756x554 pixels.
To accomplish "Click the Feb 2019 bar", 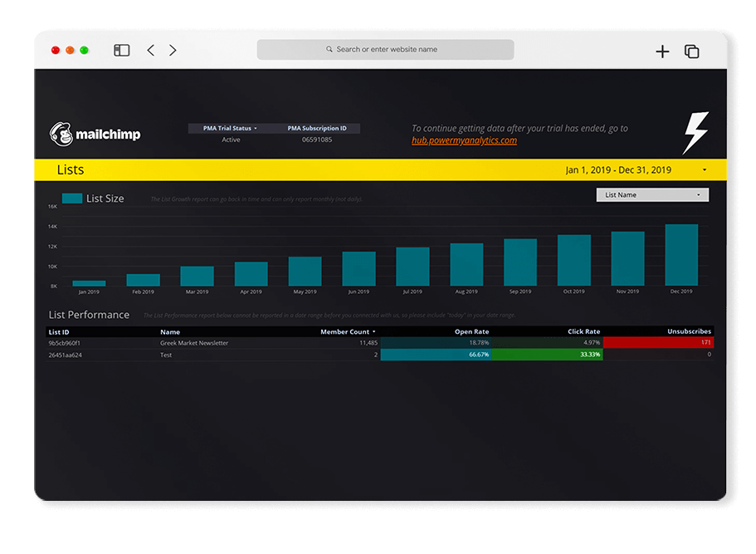I will (x=144, y=280).
